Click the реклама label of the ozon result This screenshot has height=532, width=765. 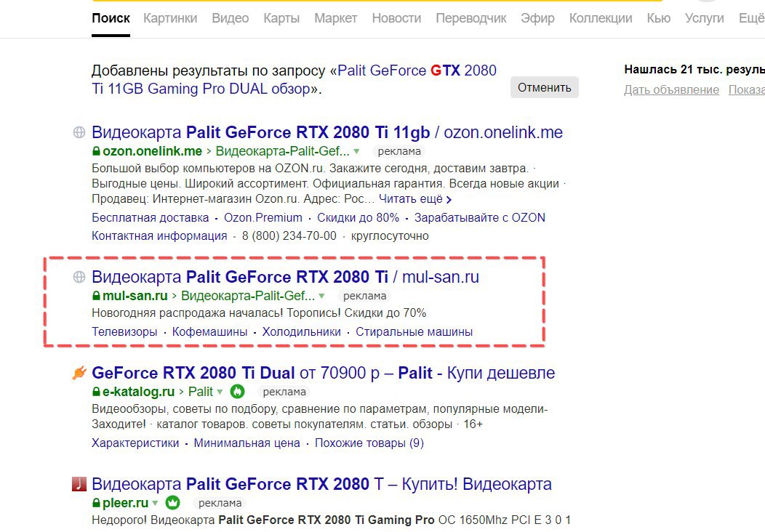point(399,151)
